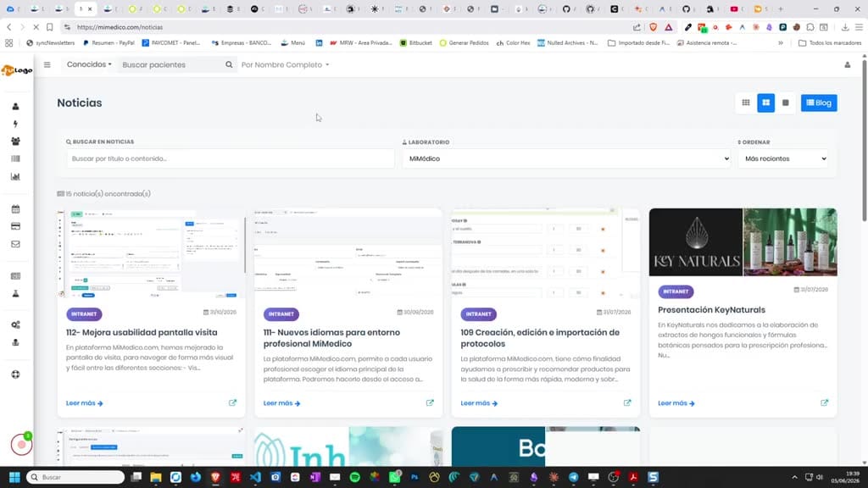Click the barcode sidebar icon
Screen dimensions: 868x488
(15, 158)
